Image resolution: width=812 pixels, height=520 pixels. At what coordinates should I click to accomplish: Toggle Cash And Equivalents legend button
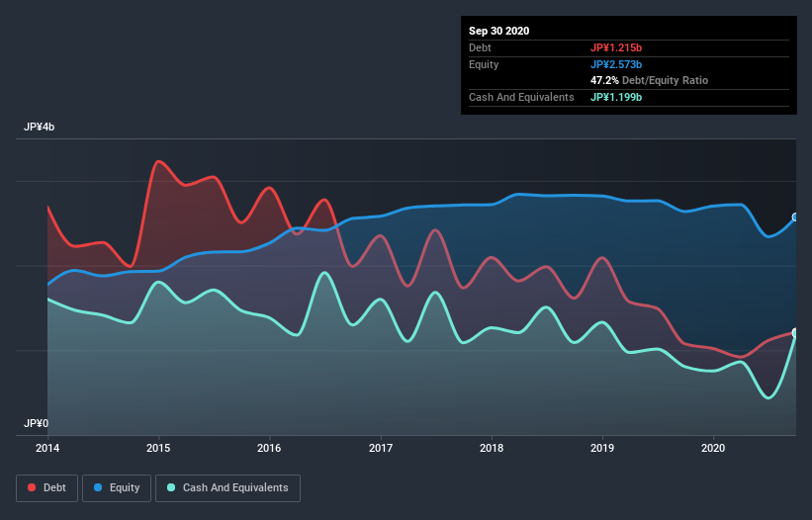click(x=227, y=488)
